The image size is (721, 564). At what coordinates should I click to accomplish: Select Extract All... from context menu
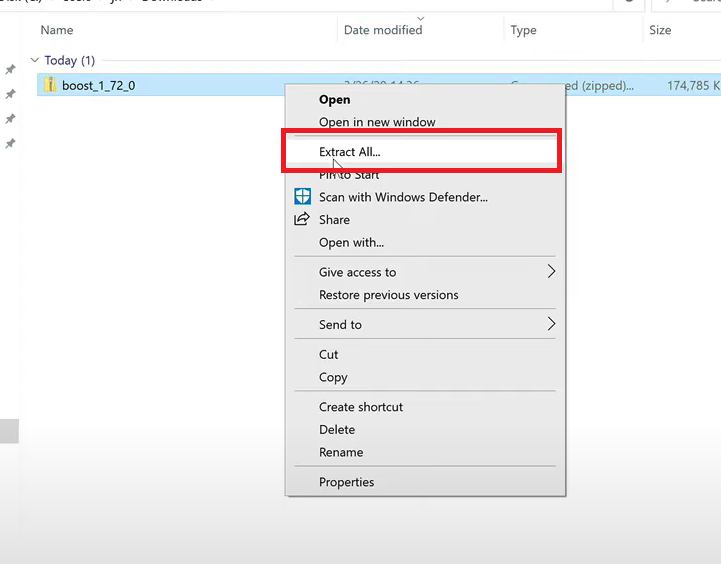coord(425,152)
